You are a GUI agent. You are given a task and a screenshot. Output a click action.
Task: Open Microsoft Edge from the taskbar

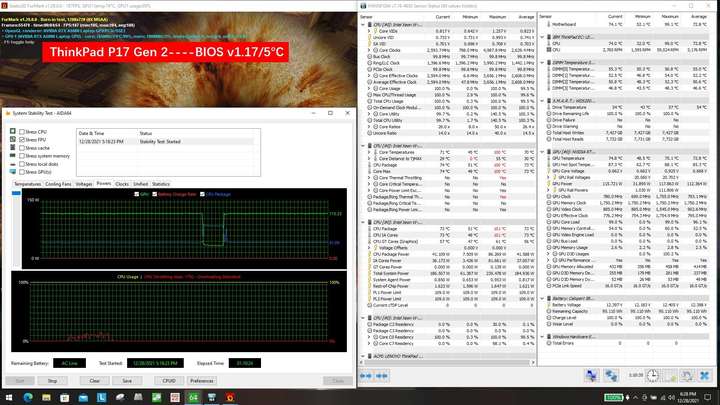28,397
